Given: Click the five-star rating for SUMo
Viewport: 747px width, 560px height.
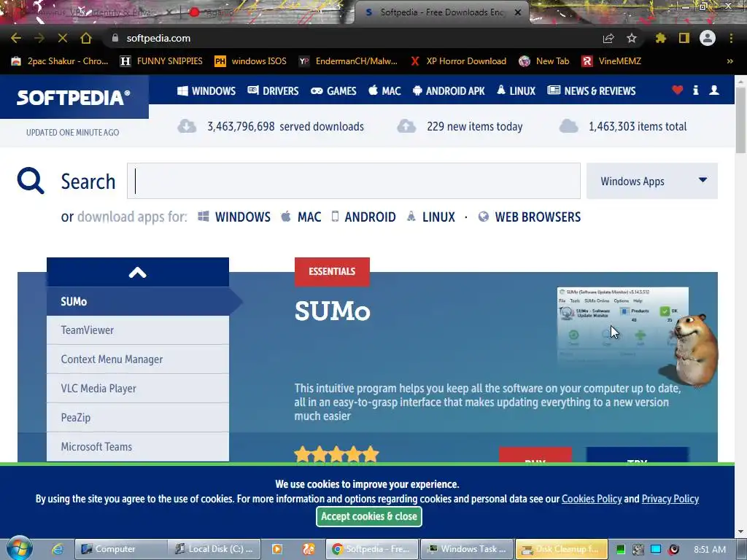Looking at the screenshot, I should click(336, 454).
